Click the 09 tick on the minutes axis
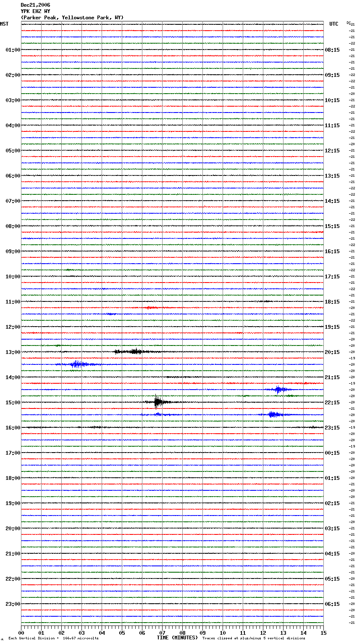Viewport: 357px width, 644px height. (x=202, y=633)
